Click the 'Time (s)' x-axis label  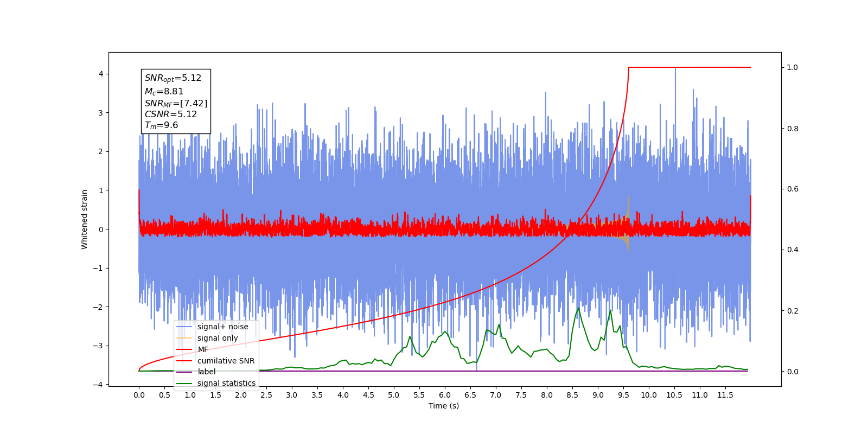[x=444, y=406]
